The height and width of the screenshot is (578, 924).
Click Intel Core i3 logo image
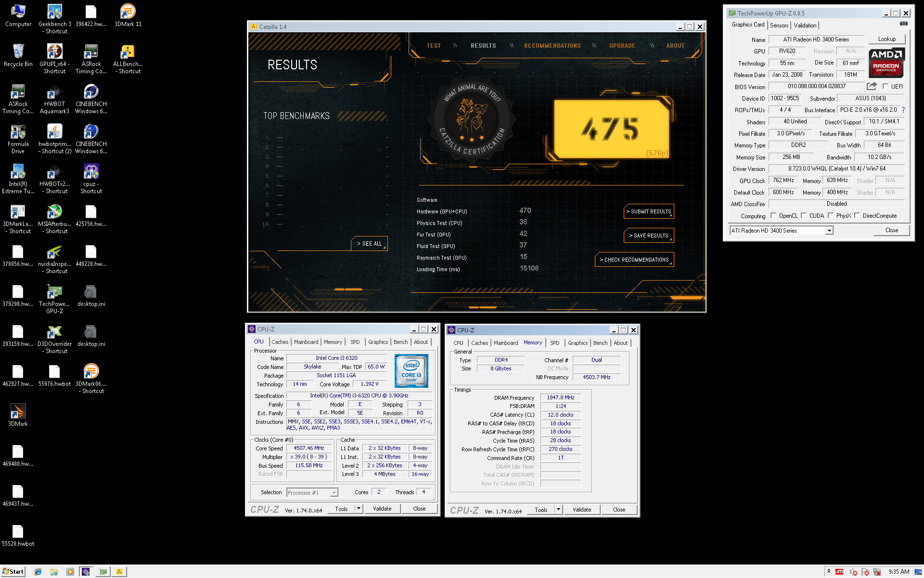pos(411,371)
